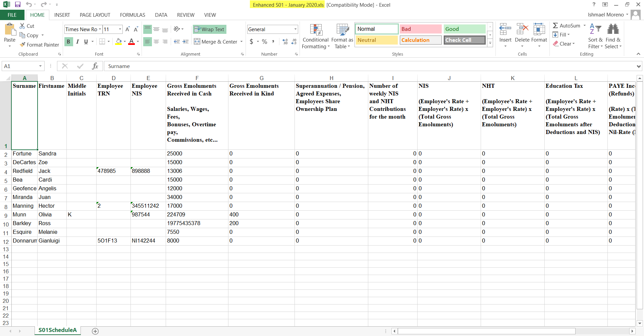Expand the General number format dropdown
Image resolution: width=644 pixels, height=336 pixels.
295,29
